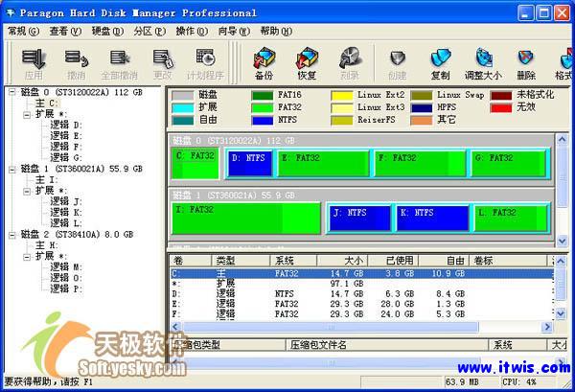Screen dimensions: 575x392
Task: Click the Linux Ext2 legend swatch
Action: point(342,95)
